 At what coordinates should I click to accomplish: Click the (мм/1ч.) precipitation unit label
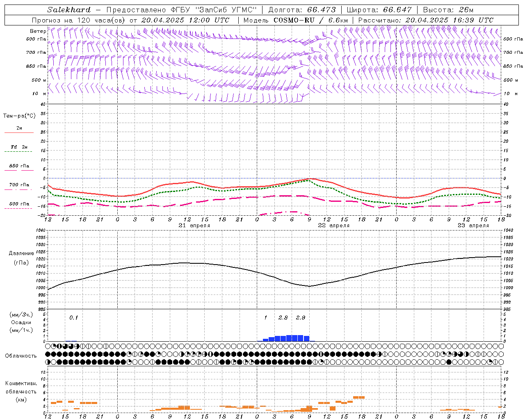click(x=21, y=330)
